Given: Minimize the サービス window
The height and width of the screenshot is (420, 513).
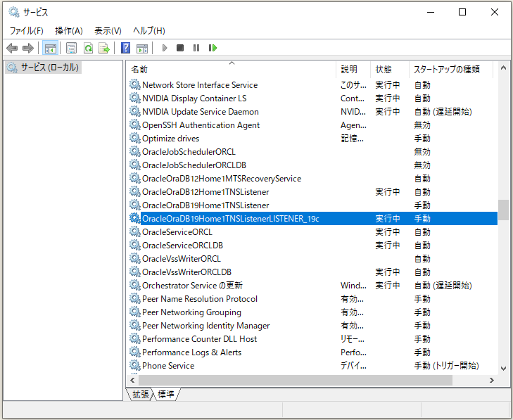Looking at the screenshot, I should coord(431,12).
